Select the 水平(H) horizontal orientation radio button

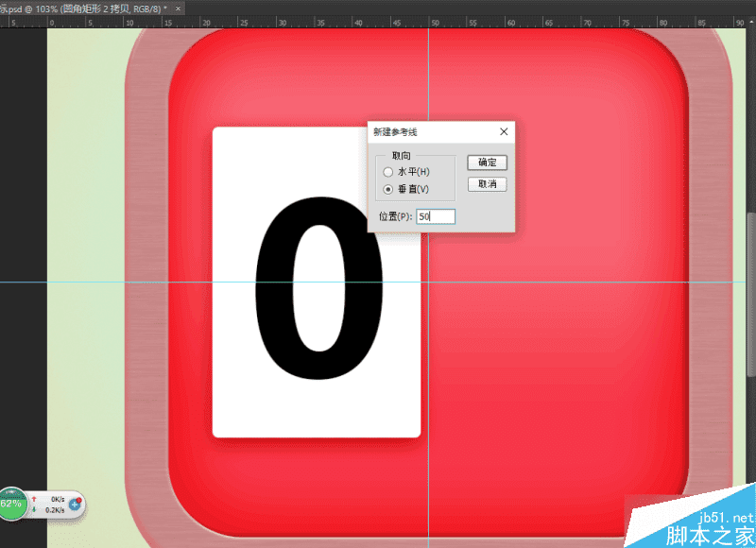(388, 172)
